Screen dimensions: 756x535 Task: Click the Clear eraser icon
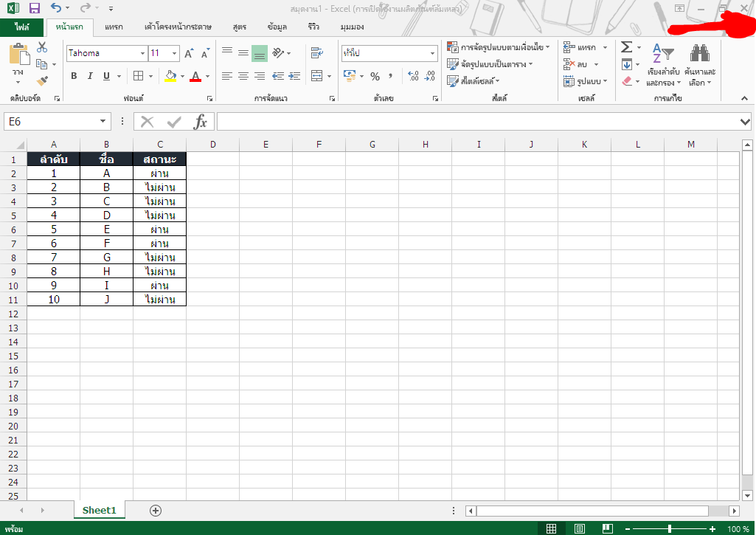click(x=627, y=81)
